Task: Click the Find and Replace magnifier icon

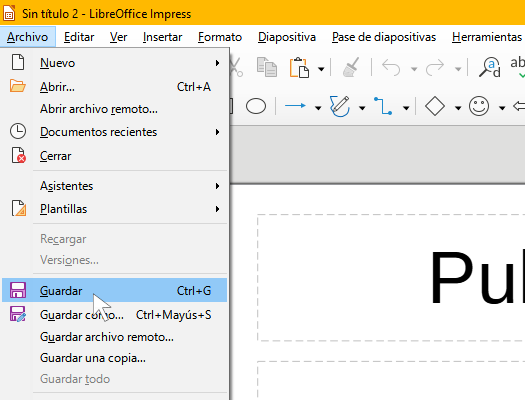Action: point(490,68)
